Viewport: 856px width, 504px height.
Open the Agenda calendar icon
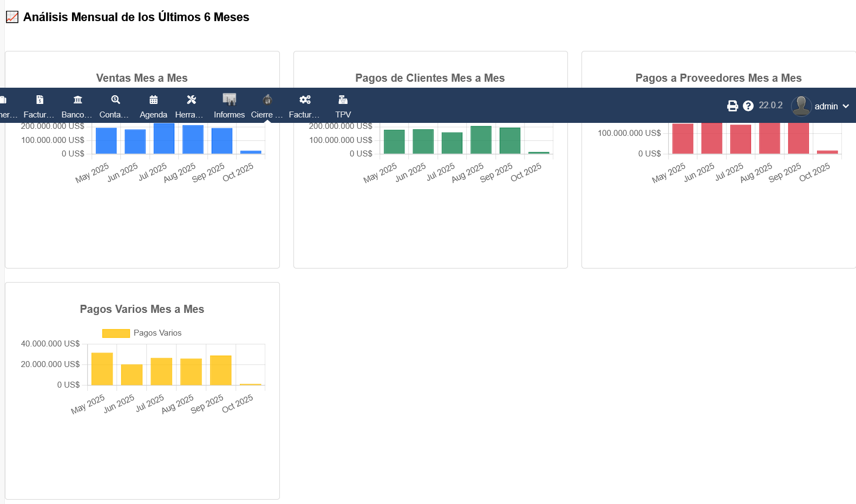click(153, 100)
